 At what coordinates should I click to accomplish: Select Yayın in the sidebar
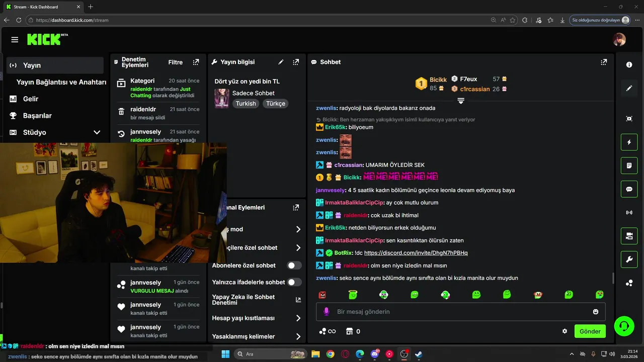55,65
